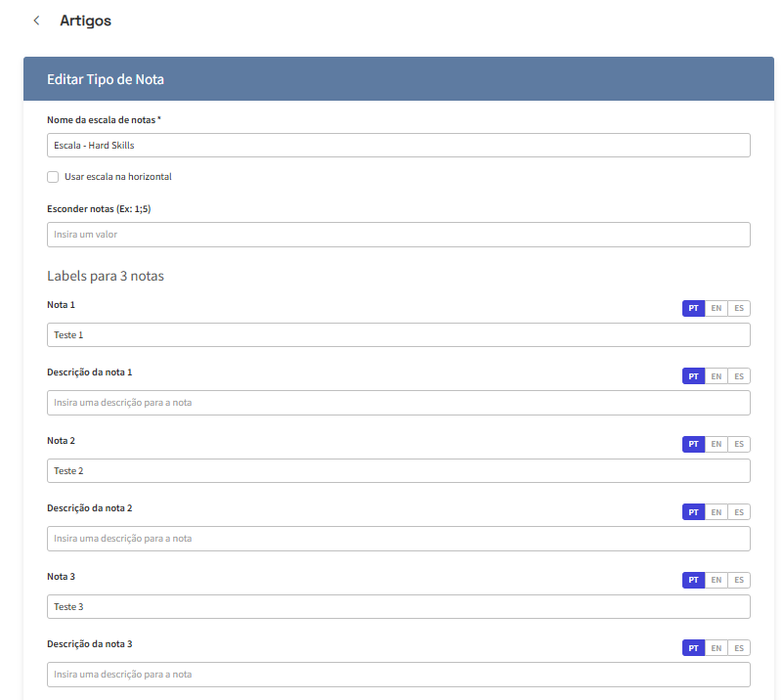Screen dimensions: 783x700
Task: Switch Descrição da nota 1 to EN
Action: (717, 376)
